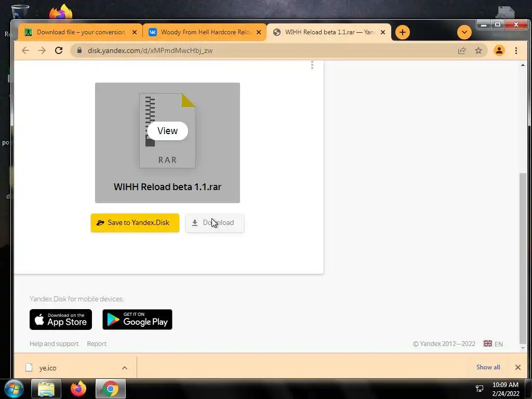Click the lock icon in address bar
This screenshot has height=399, width=532.
[x=79, y=50]
